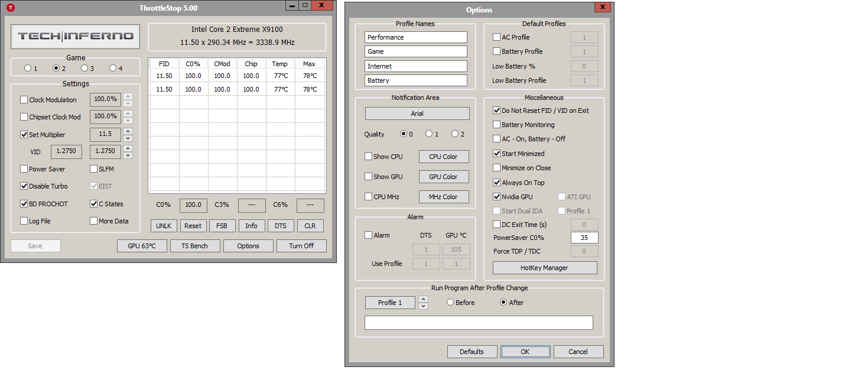Click the ThrottleStop red T title bar icon
This screenshot has width=868, height=370.
point(10,8)
